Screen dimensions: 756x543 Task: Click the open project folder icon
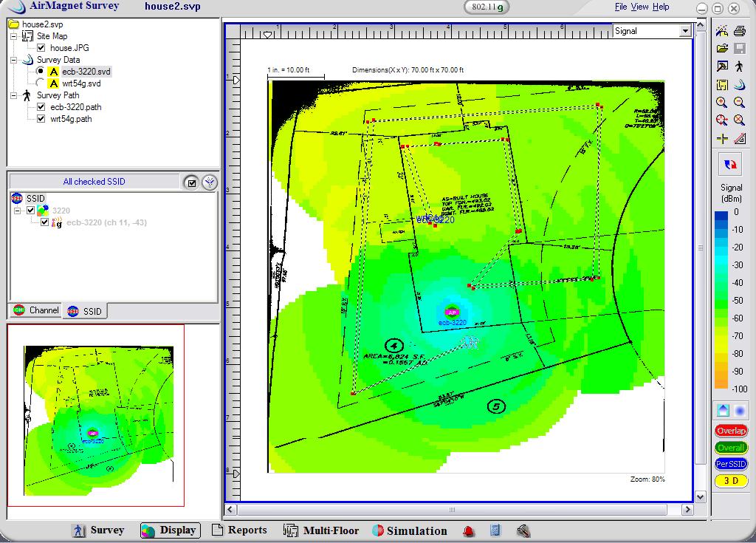pyautogui.click(x=722, y=48)
